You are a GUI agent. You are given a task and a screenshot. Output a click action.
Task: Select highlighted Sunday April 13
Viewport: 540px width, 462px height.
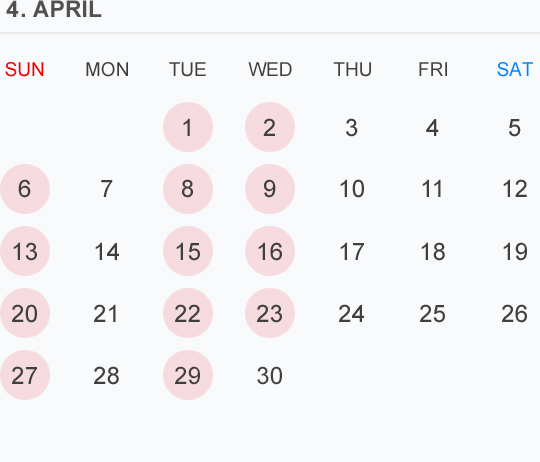click(x=25, y=251)
